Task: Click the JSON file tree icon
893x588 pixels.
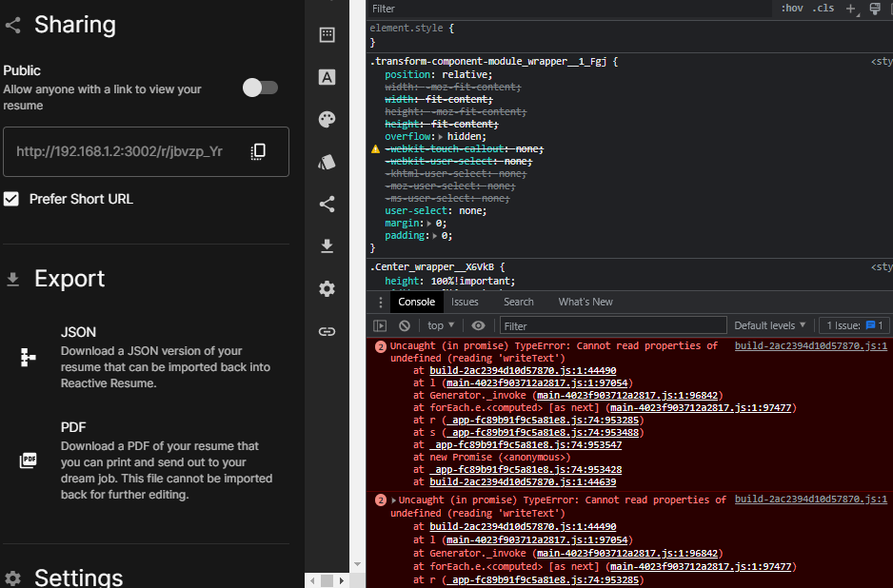Action: [28, 358]
